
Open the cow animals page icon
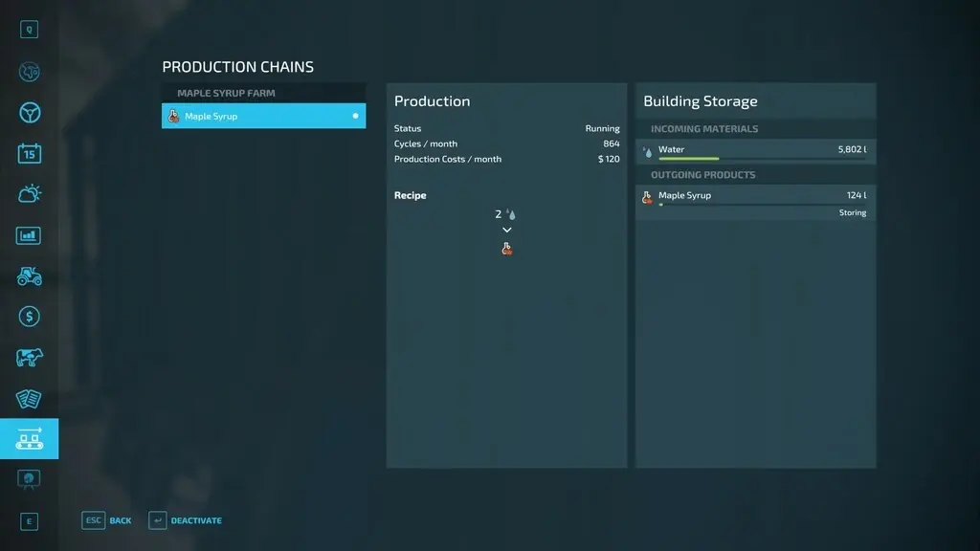tap(30, 358)
